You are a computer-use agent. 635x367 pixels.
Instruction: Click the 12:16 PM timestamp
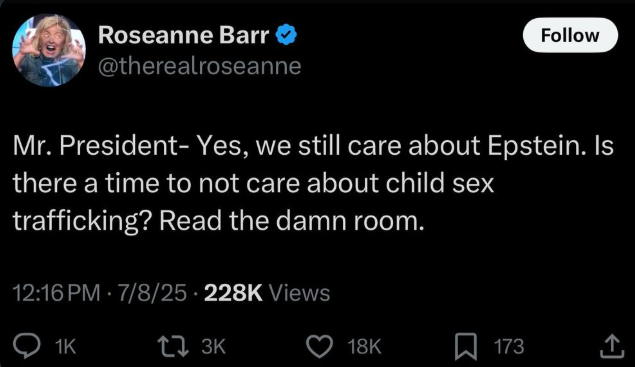point(56,292)
